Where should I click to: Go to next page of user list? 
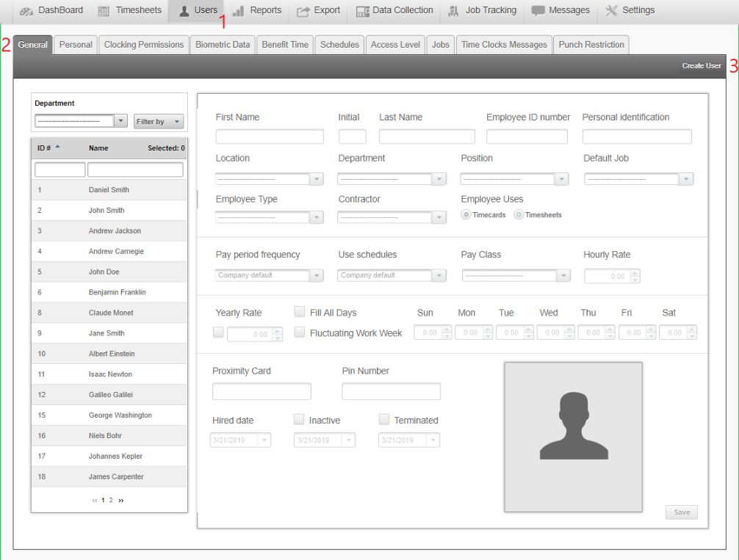point(121,501)
